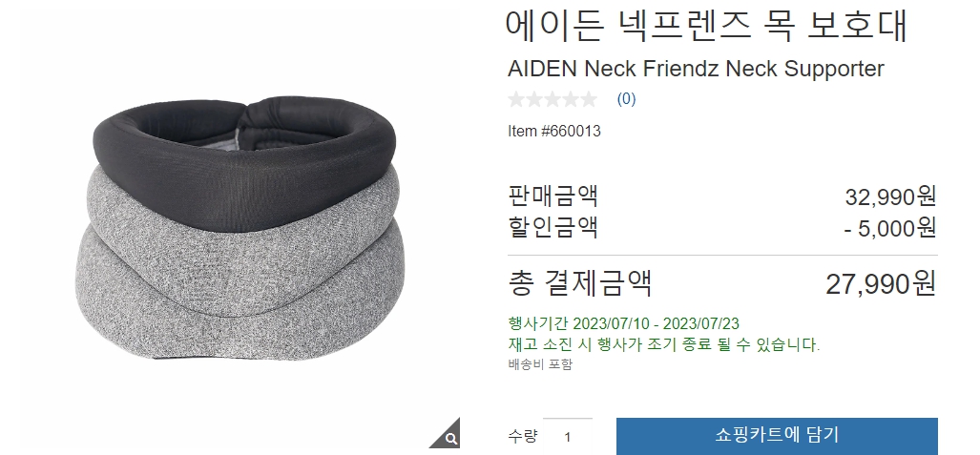Select the first rating star
The width and height of the screenshot is (980, 455).
tap(515, 99)
